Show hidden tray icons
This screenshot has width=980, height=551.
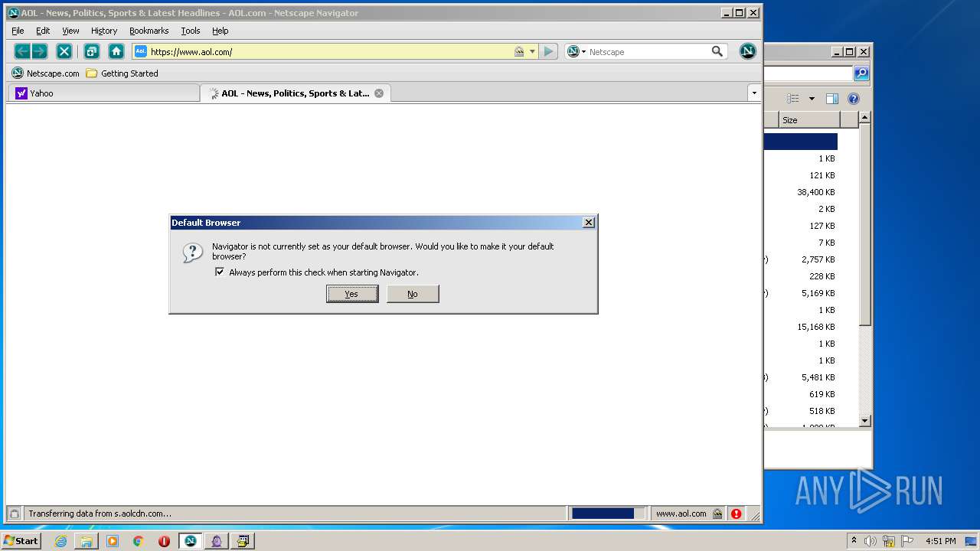point(854,541)
